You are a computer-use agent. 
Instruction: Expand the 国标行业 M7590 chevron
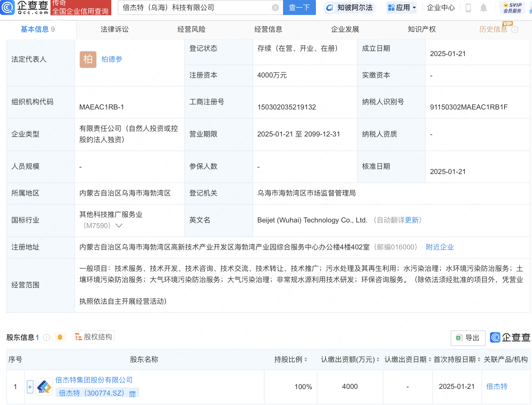pyautogui.click(x=119, y=225)
